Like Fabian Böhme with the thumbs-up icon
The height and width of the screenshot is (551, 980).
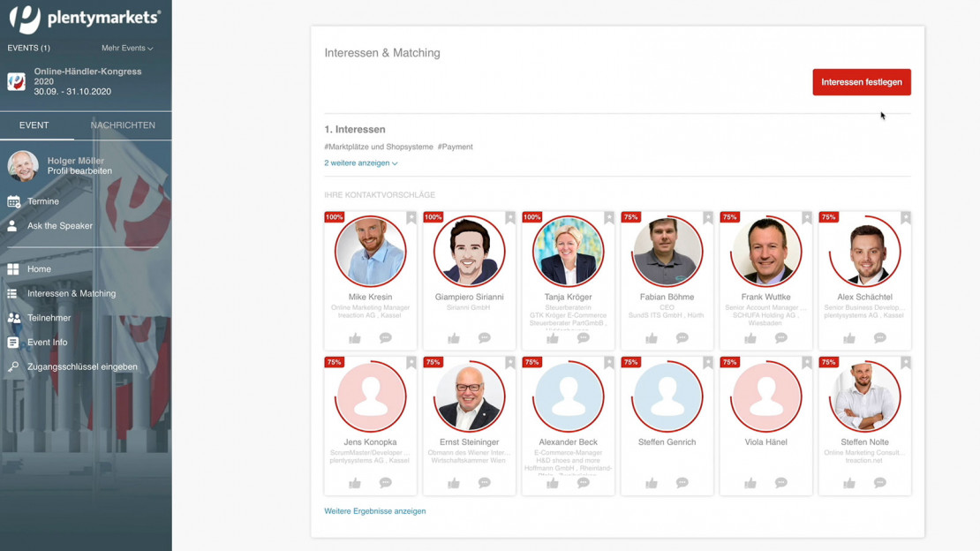[x=652, y=338]
